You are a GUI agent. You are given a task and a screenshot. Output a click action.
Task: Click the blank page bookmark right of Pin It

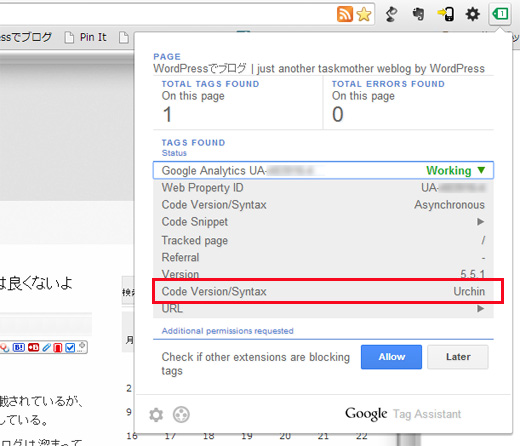click(x=124, y=37)
